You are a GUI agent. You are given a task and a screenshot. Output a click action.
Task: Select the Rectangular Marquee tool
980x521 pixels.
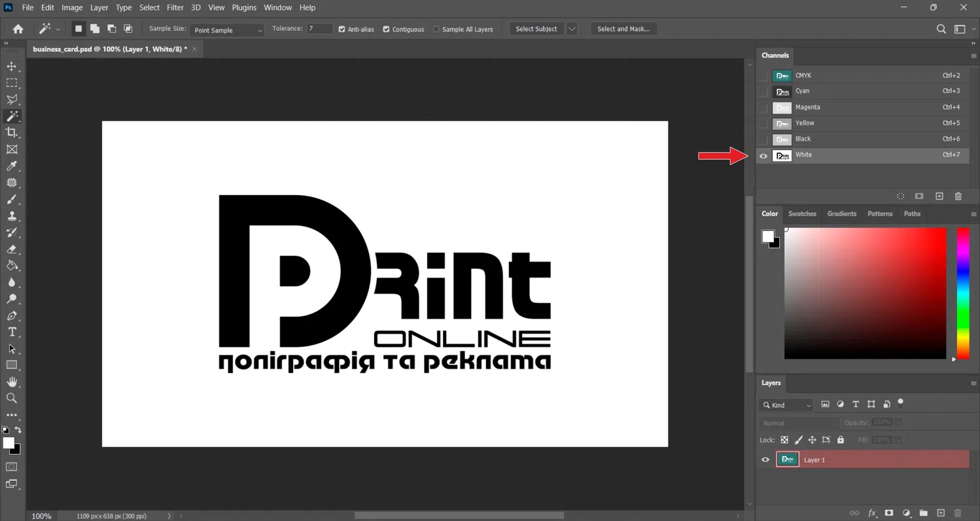[12, 83]
